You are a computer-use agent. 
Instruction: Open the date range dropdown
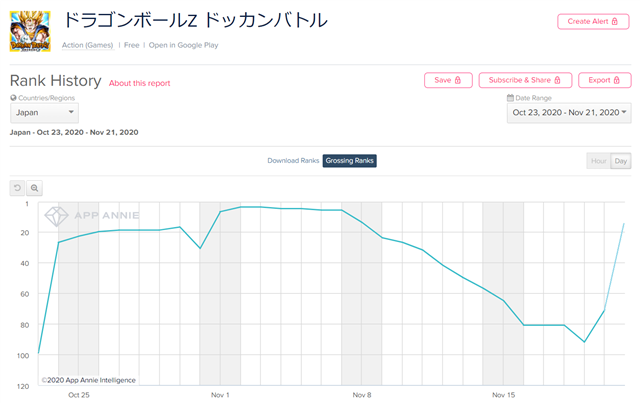[569, 113]
